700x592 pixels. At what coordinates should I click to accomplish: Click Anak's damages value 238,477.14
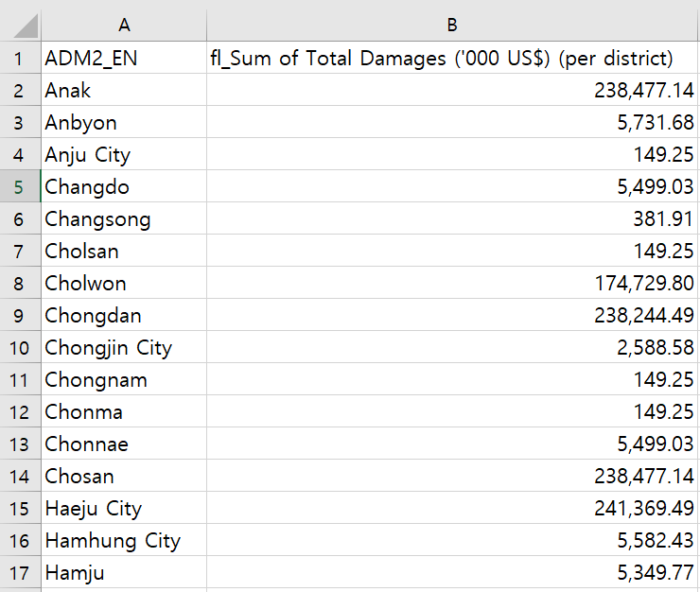452,90
